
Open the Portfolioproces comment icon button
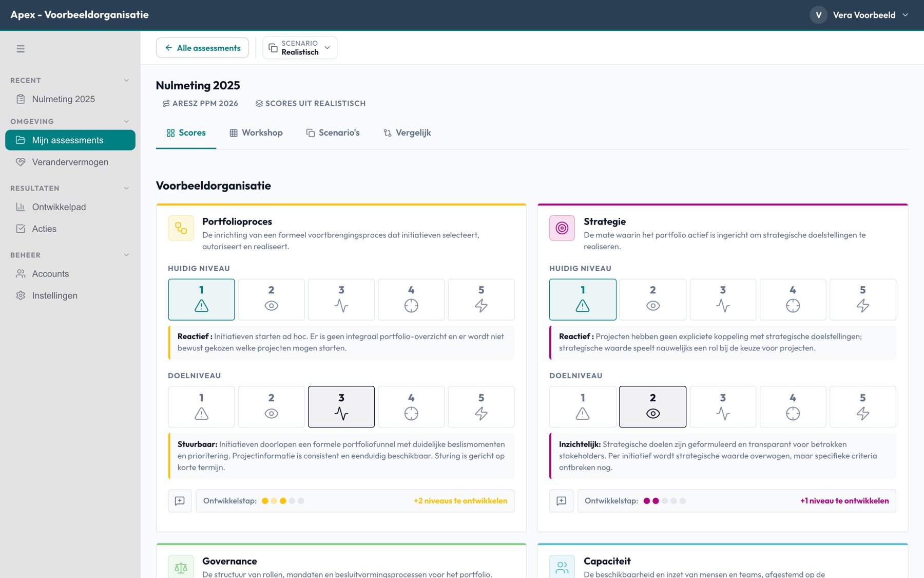(180, 501)
